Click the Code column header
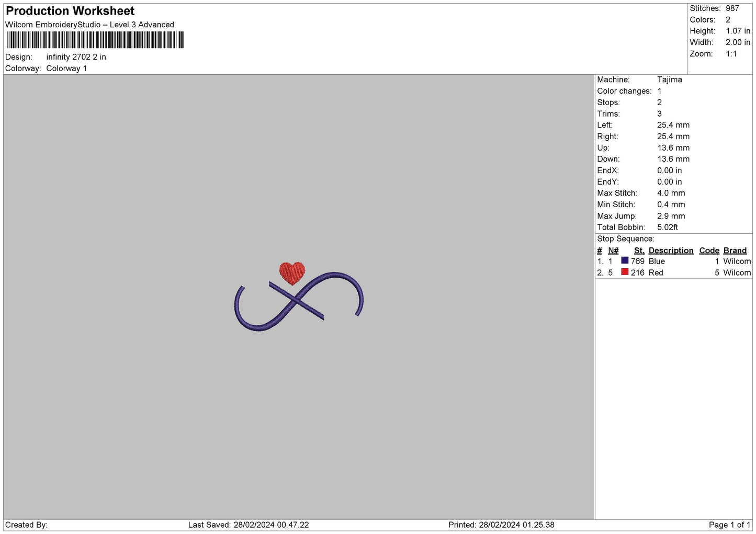 (x=709, y=251)
